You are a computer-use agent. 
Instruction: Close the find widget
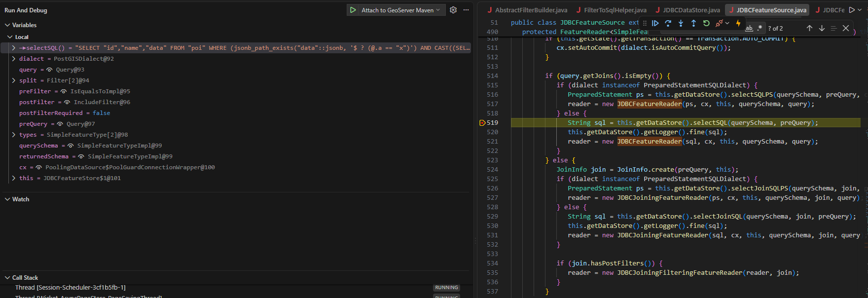[x=846, y=28]
